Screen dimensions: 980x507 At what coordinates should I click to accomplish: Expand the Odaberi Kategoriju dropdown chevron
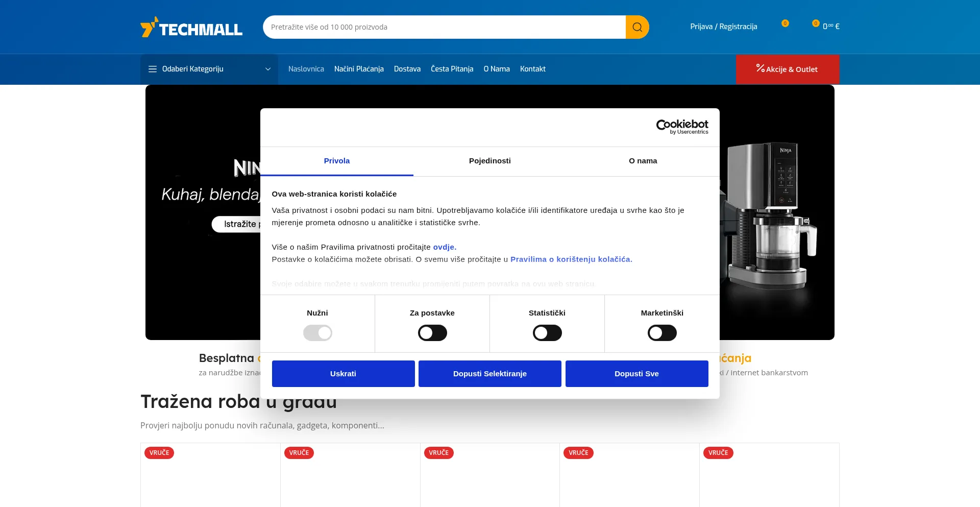[x=268, y=69]
